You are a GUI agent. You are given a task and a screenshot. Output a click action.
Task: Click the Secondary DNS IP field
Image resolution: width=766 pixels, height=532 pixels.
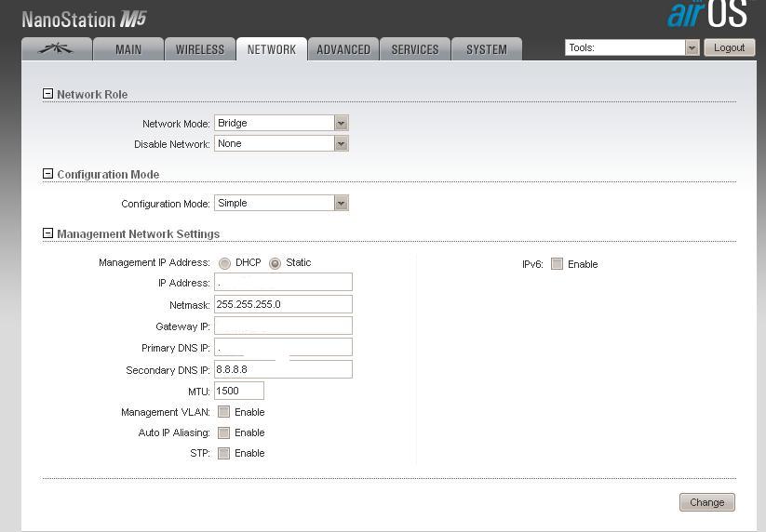coord(283,369)
